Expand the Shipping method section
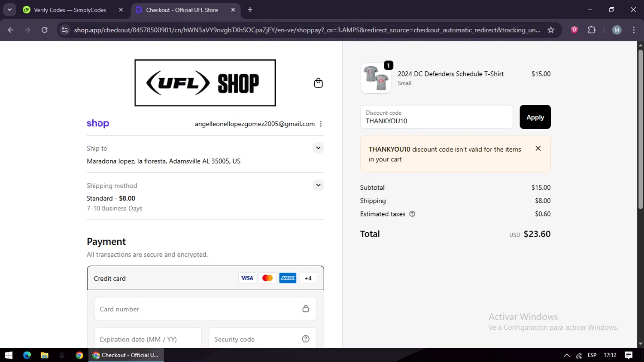Viewport: 644px width, 362px height. pyautogui.click(x=318, y=185)
